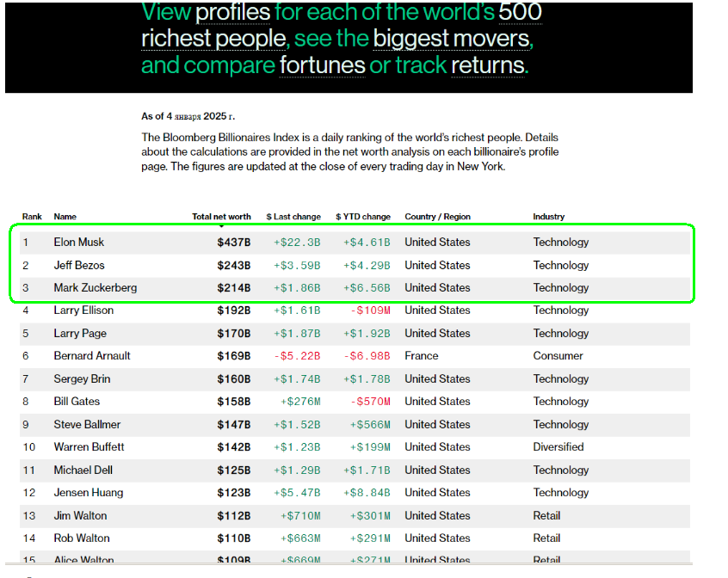Open Larry Ellison's profile
The width and height of the screenshot is (728, 578).
(83, 311)
